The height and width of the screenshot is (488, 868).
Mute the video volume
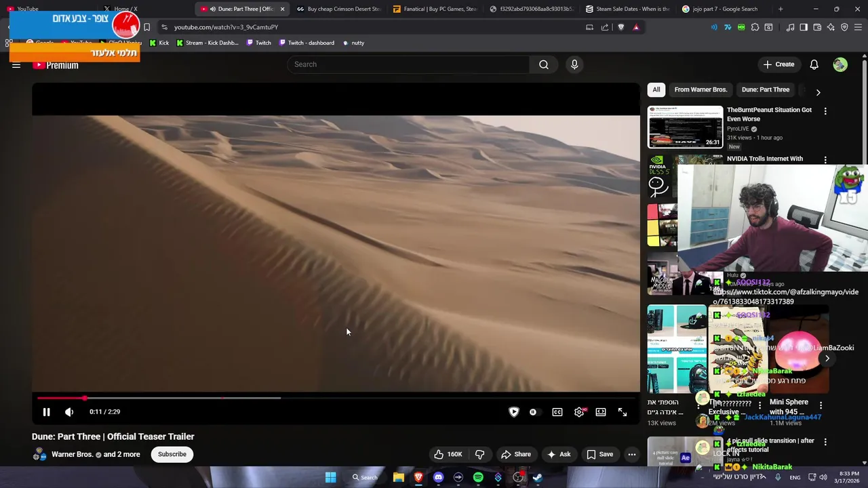[x=69, y=411]
